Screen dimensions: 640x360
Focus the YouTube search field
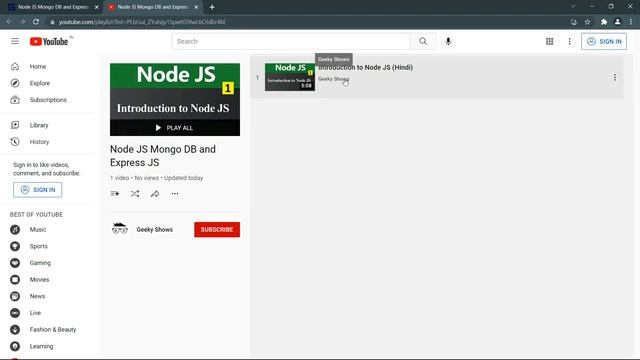[291, 41]
